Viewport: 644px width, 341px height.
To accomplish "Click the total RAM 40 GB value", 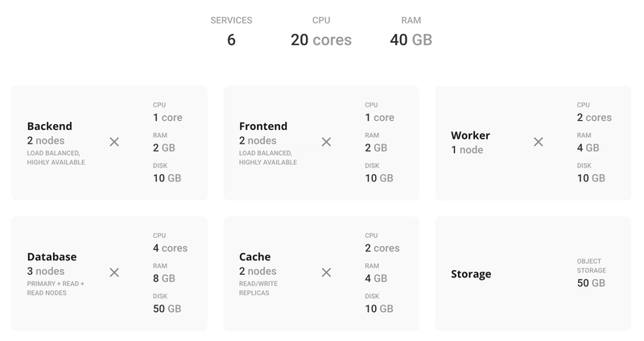I will point(411,40).
